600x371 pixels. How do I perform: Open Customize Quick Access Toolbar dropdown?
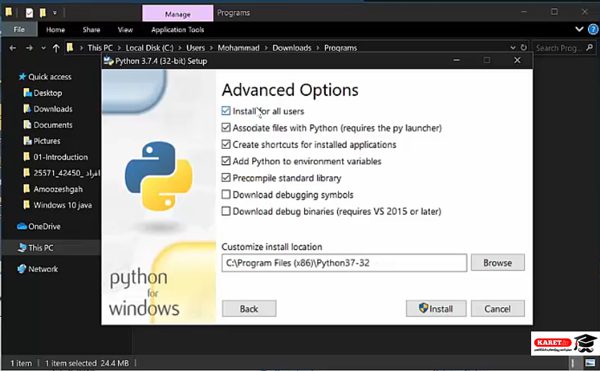click(x=55, y=13)
